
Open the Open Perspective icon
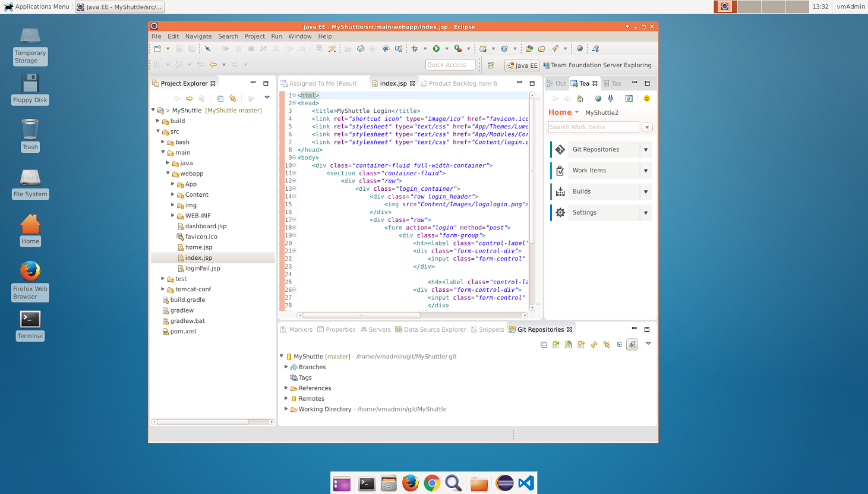[491, 65]
